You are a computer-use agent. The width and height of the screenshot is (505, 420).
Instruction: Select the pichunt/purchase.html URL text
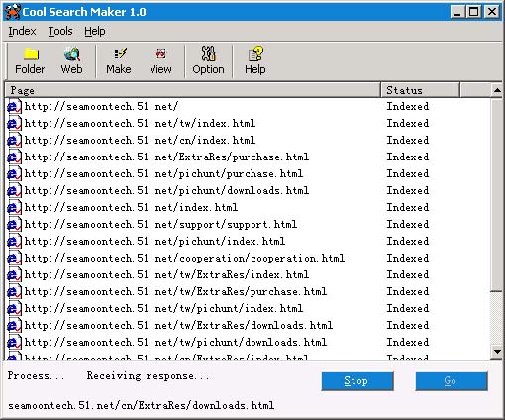tap(163, 173)
